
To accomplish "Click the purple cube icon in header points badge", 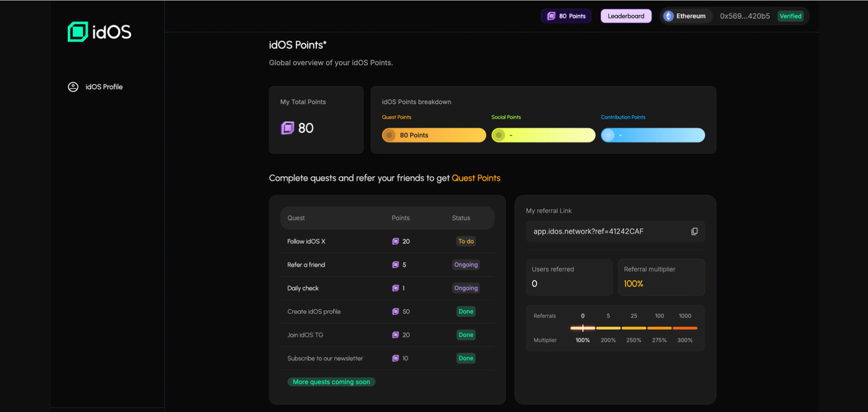I will [551, 16].
